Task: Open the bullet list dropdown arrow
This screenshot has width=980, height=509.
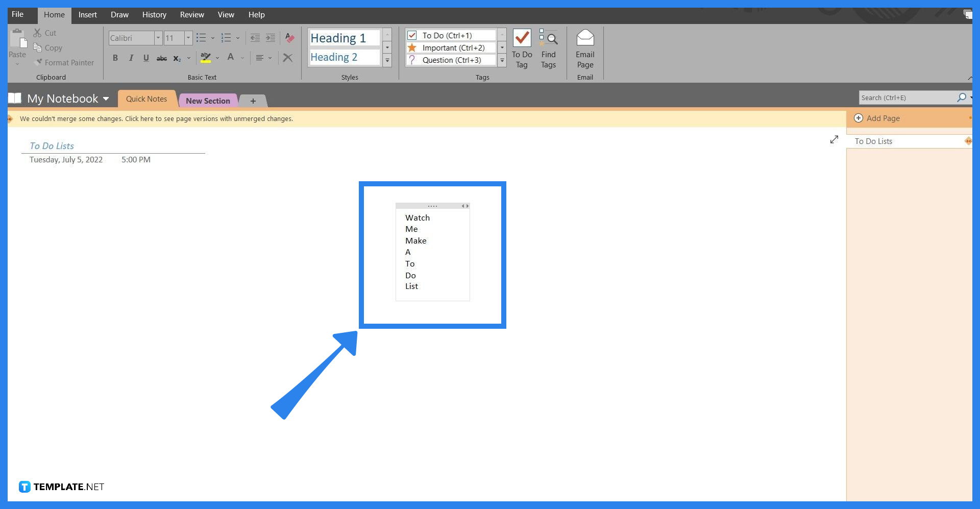Action: [x=213, y=38]
